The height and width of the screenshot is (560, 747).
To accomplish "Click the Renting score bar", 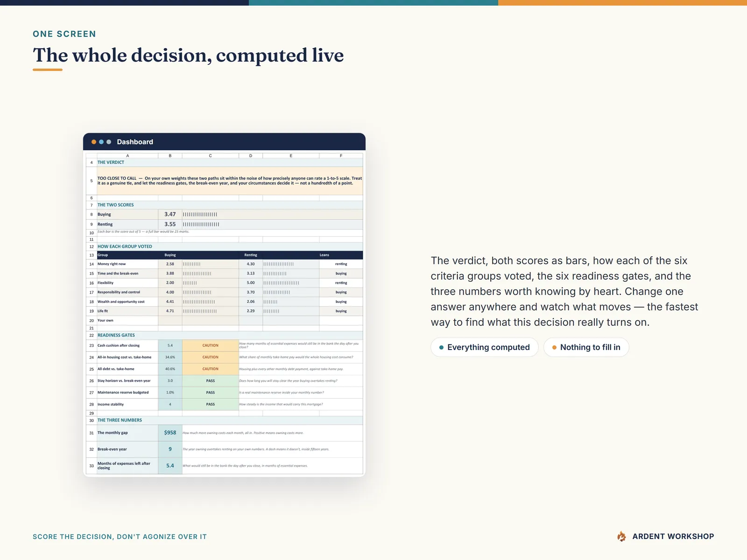I will (201, 224).
